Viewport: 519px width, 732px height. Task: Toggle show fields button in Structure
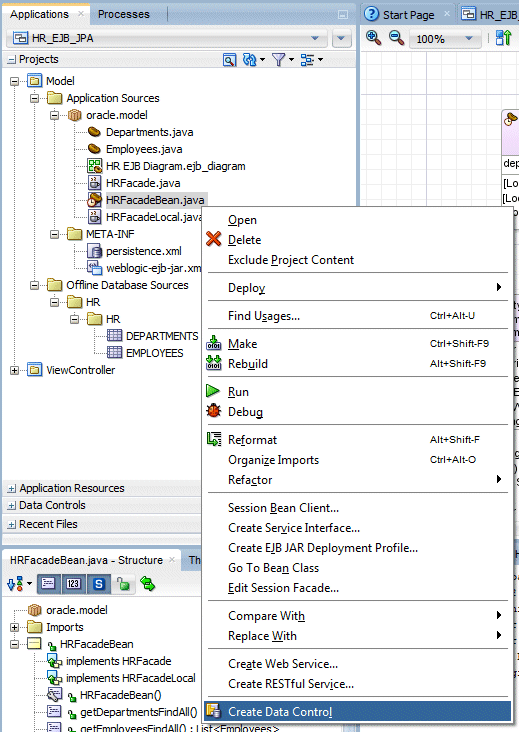click(x=48, y=584)
